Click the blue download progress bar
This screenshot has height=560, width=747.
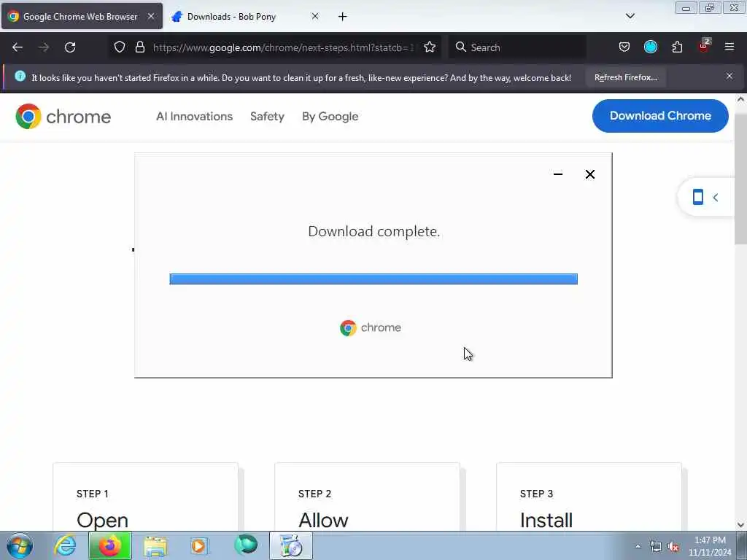[x=373, y=279]
